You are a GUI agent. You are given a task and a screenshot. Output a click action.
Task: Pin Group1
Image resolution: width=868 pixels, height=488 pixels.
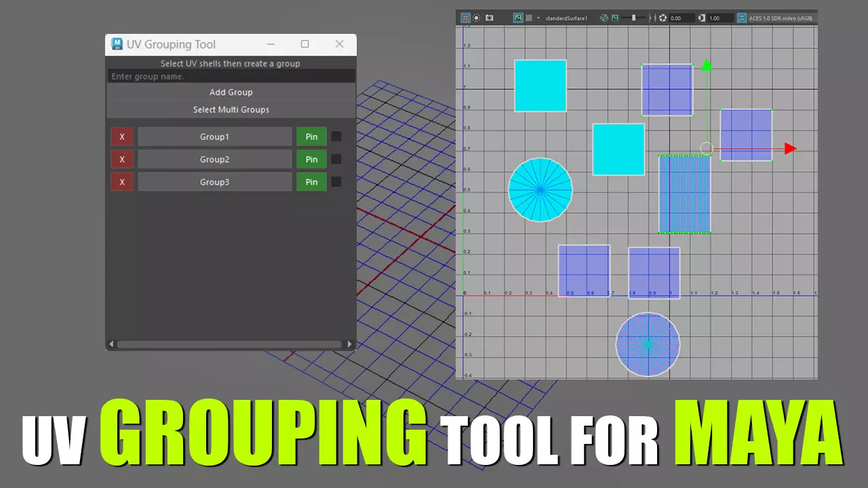[311, 137]
